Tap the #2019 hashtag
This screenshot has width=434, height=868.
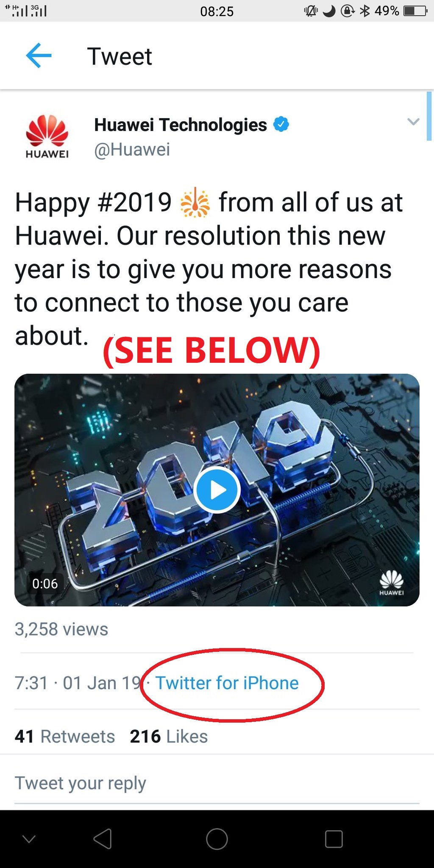click(134, 202)
